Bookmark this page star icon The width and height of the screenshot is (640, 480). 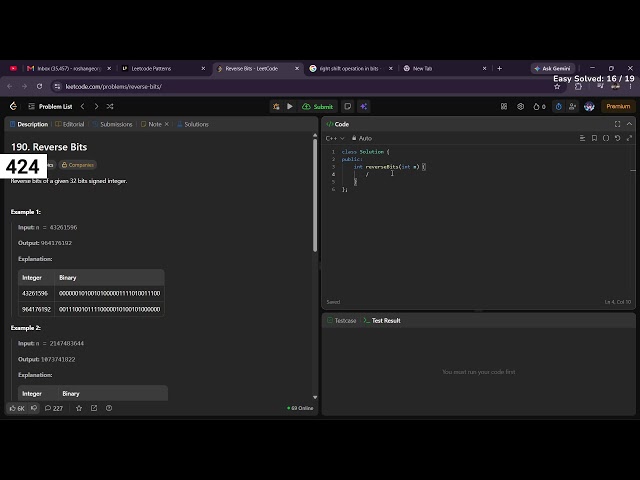click(x=557, y=87)
